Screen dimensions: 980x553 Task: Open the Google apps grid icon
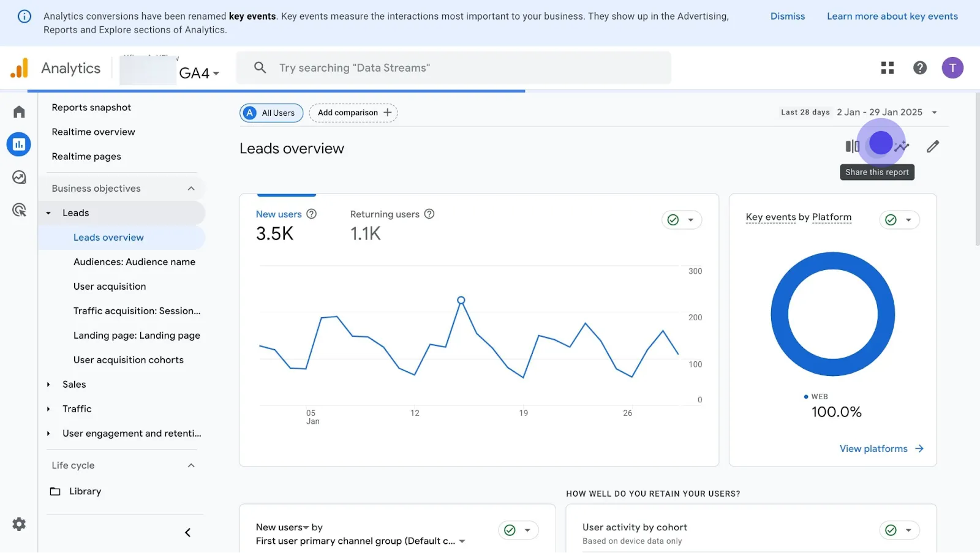[888, 68]
